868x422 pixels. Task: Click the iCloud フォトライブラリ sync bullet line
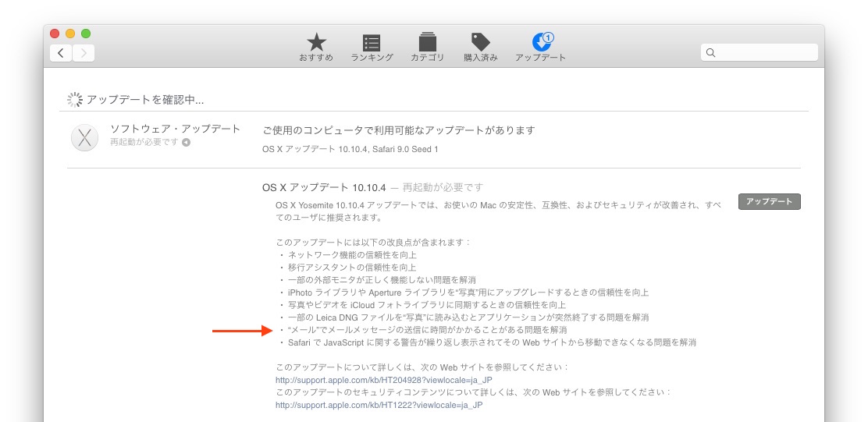pos(427,305)
